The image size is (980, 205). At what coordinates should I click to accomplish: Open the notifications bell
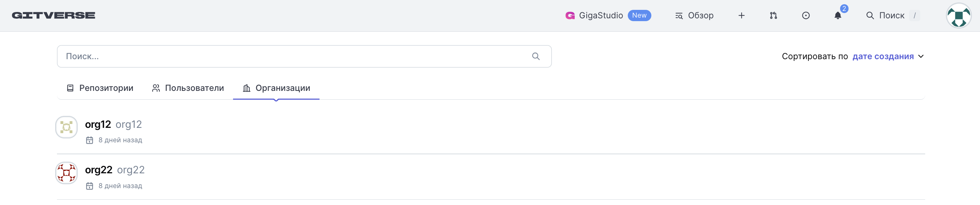point(838,15)
